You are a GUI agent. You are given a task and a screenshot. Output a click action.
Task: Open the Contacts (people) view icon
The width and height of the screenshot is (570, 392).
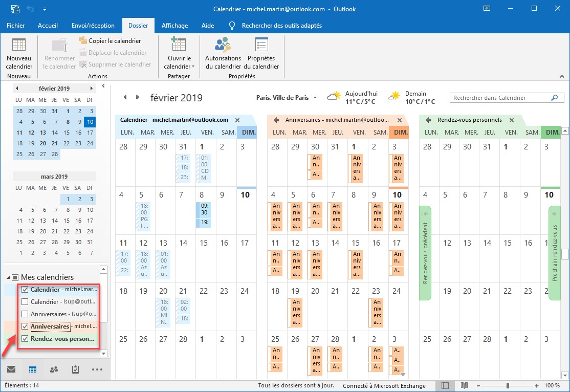coord(54,369)
